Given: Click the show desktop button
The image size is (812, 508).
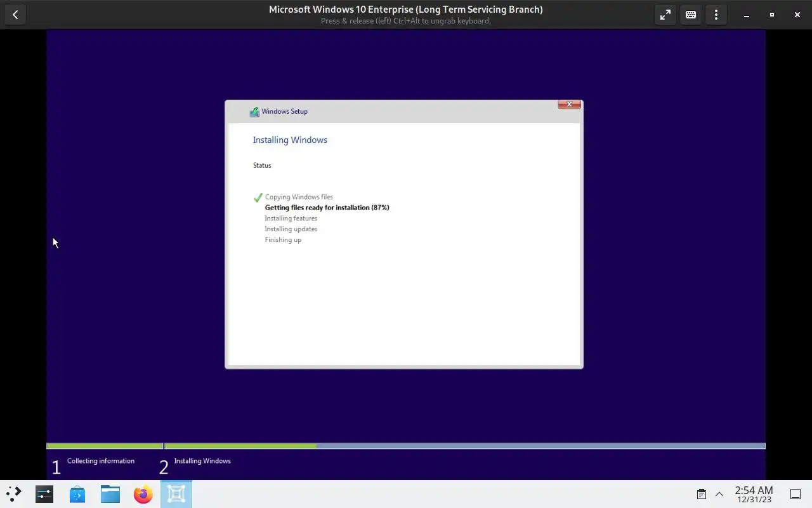Looking at the screenshot, I should coord(796,494).
